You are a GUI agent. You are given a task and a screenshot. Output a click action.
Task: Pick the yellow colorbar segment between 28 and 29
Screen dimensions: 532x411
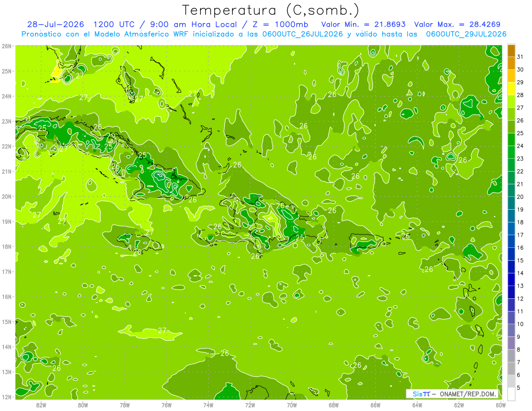(512, 89)
